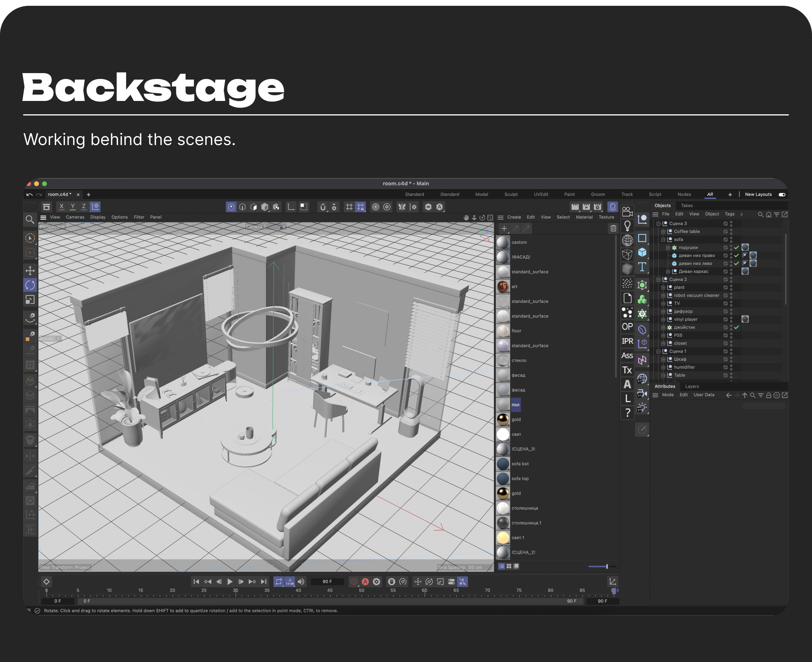Add a Light object via bulb icon
This screenshot has width=812, height=662.
coord(627,226)
